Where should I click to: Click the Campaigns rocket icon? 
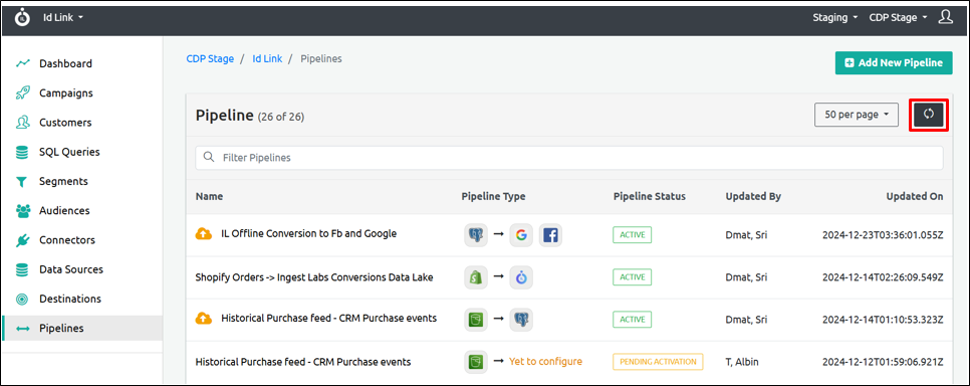coord(23,93)
